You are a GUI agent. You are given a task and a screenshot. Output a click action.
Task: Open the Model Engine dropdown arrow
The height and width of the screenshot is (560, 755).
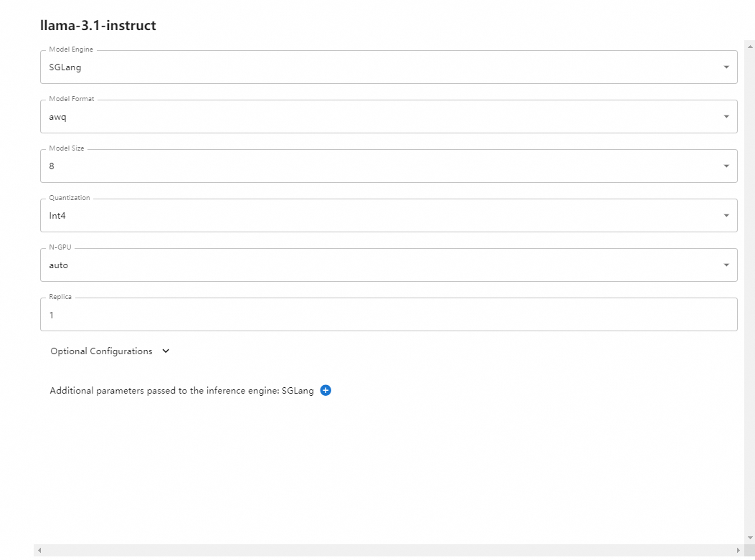[x=726, y=67]
